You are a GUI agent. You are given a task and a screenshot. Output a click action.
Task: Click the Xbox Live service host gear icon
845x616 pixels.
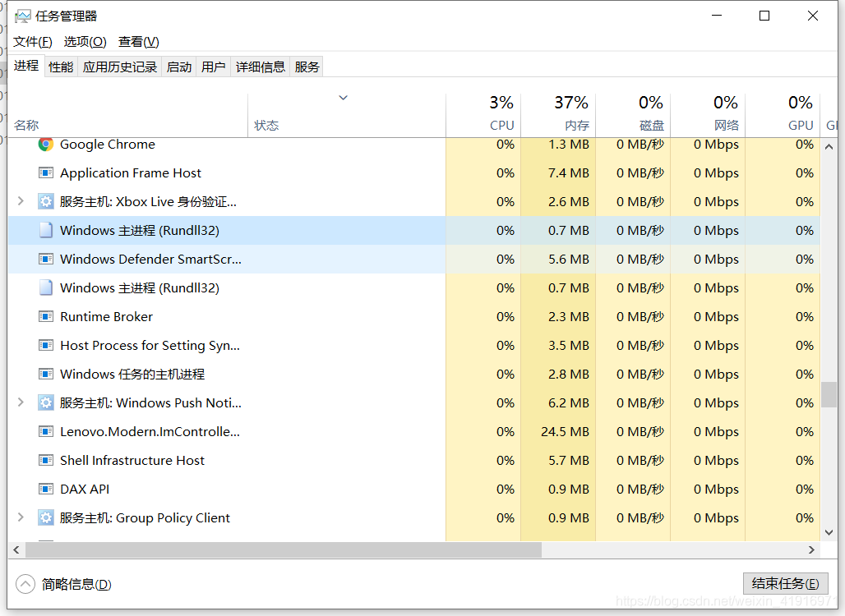click(46, 201)
